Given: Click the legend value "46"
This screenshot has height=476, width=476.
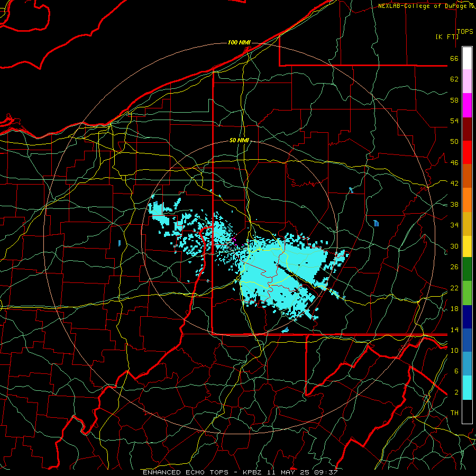Looking at the screenshot, I should click(454, 163).
